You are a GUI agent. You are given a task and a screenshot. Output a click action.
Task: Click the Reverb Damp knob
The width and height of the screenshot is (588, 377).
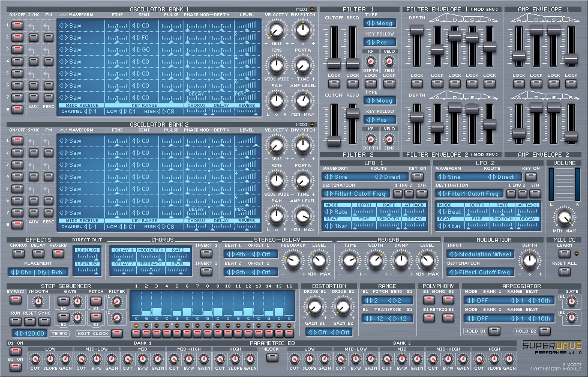tap(401, 261)
